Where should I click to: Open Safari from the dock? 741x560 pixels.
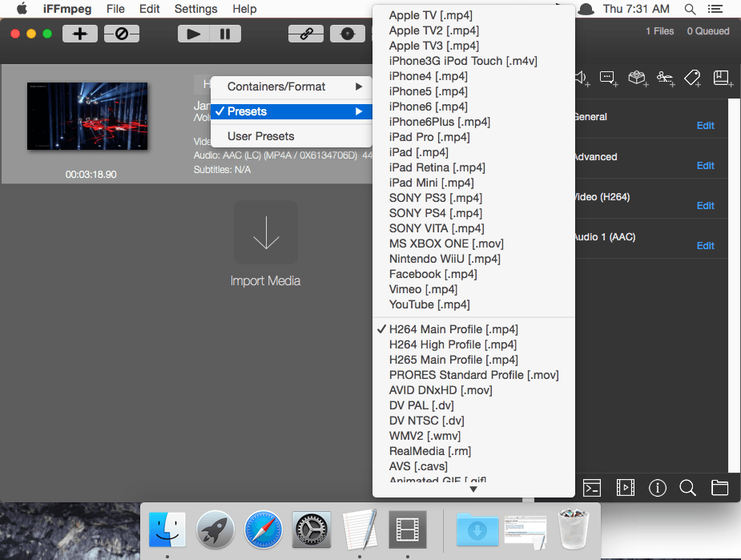pos(264,530)
